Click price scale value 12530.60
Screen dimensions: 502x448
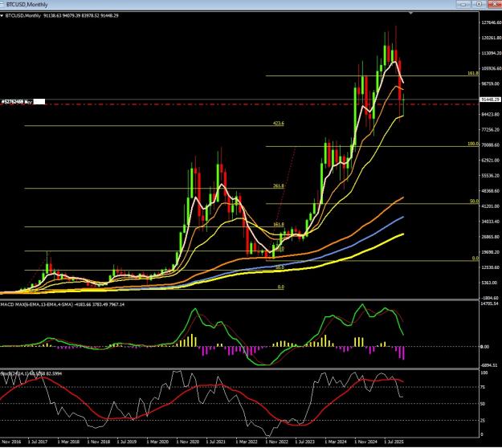[491, 267]
